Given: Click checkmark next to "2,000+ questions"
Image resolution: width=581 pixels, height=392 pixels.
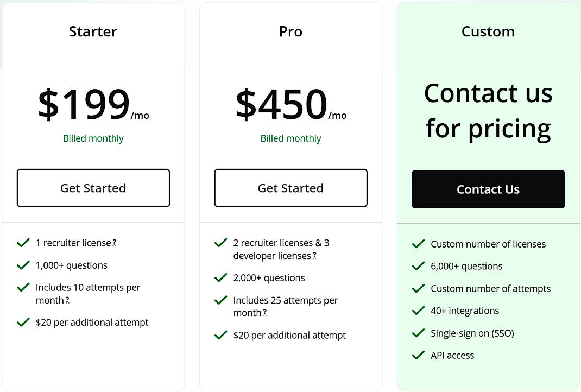Looking at the screenshot, I should [221, 277].
